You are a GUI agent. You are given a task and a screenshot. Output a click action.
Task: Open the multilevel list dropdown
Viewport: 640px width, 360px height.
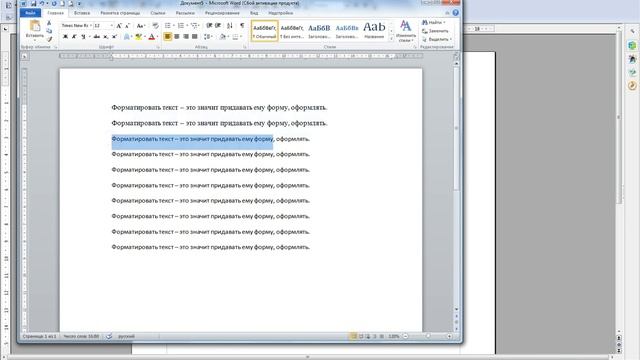tap(196, 26)
